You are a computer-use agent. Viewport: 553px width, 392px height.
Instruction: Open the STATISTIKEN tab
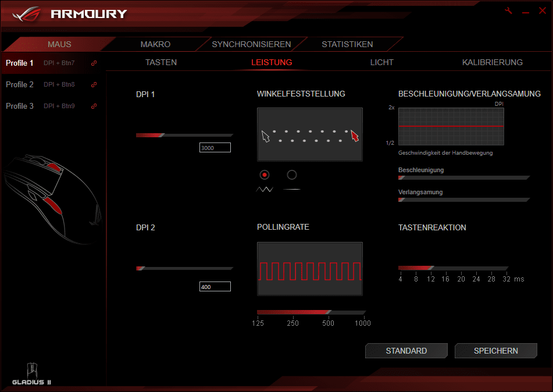(347, 44)
